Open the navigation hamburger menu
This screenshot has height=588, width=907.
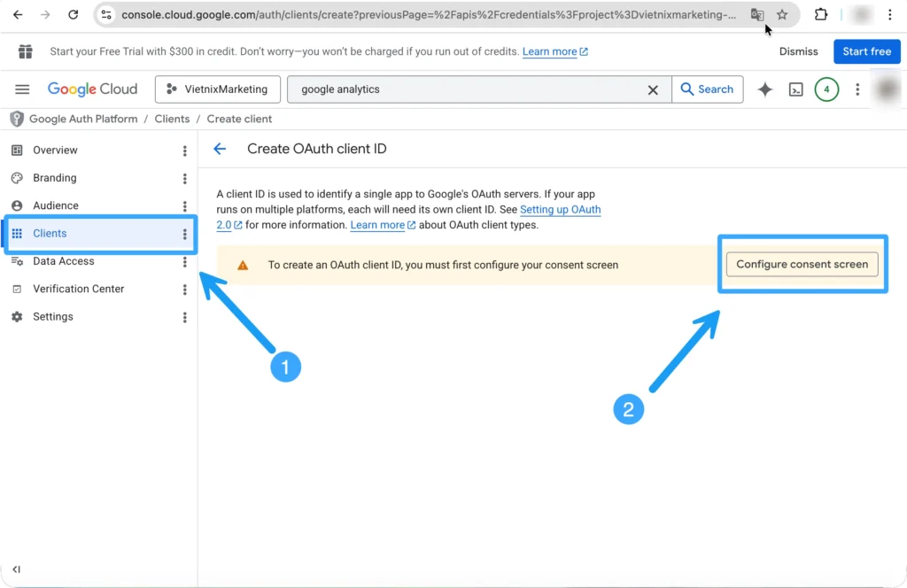pyautogui.click(x=22, y=89)
